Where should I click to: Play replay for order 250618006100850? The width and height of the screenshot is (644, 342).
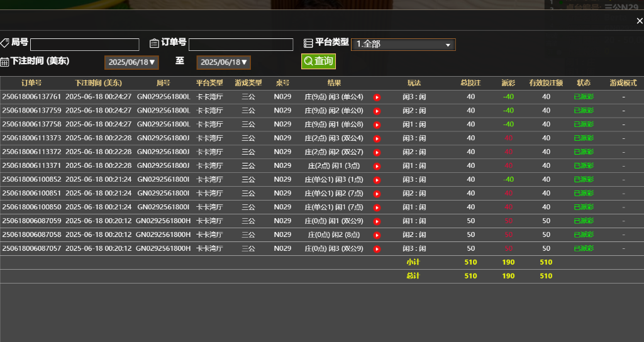pyautogui.click(x=377, y=208)
